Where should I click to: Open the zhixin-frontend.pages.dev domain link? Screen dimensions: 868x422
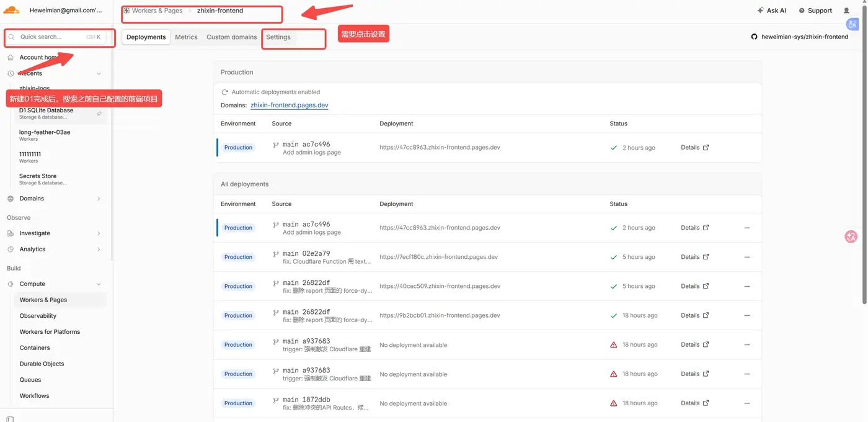[x=290, y=105]
